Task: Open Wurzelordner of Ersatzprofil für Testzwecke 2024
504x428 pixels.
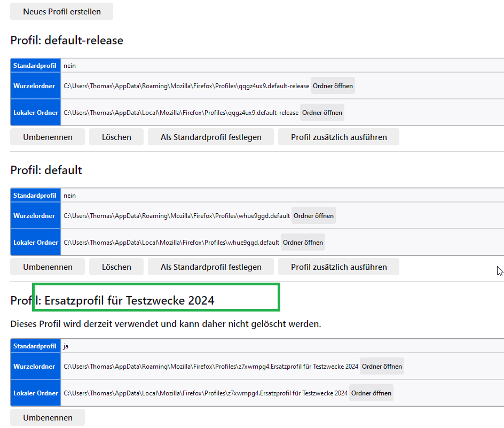Action: [x=382, y=367]
